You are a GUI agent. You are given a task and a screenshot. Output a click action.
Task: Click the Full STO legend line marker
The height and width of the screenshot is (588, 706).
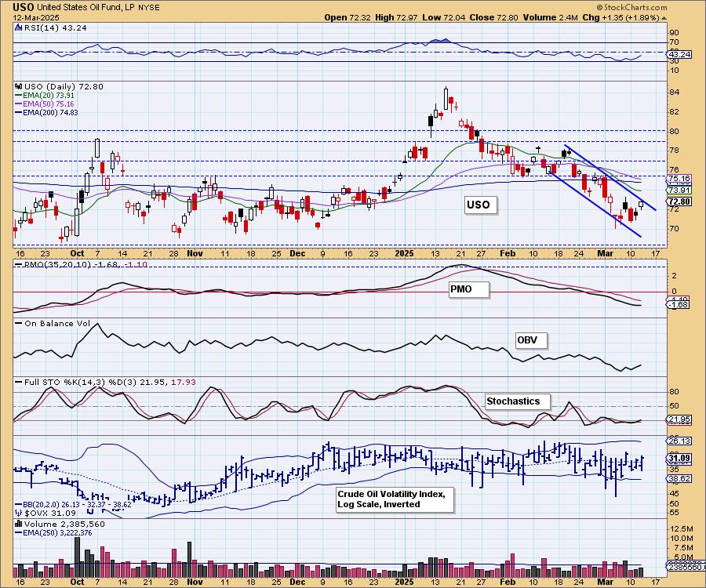[19, 382]
